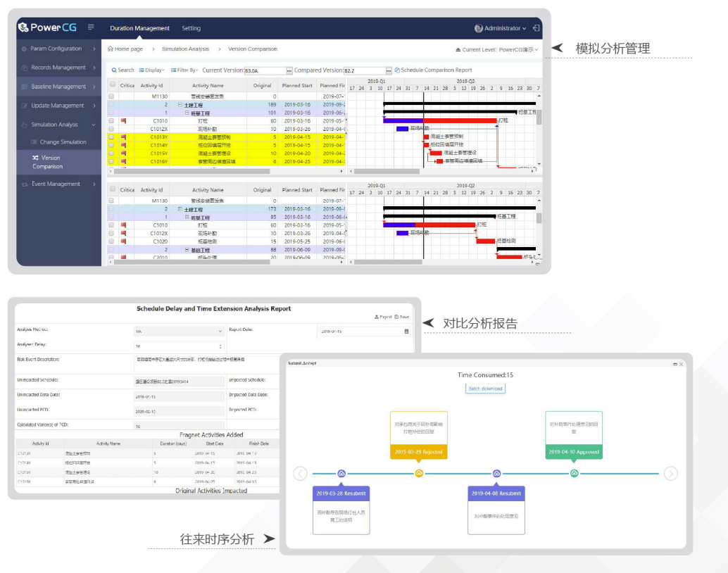Click the logout icon beside Administrator
The height and width of the screenshot is (573, 728).
coord(536,28)
